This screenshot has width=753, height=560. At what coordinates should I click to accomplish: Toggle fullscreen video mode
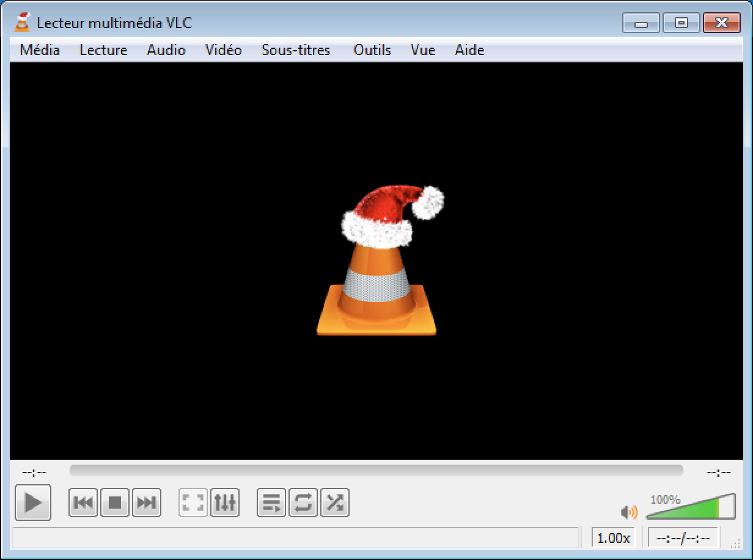click(193, 503)
